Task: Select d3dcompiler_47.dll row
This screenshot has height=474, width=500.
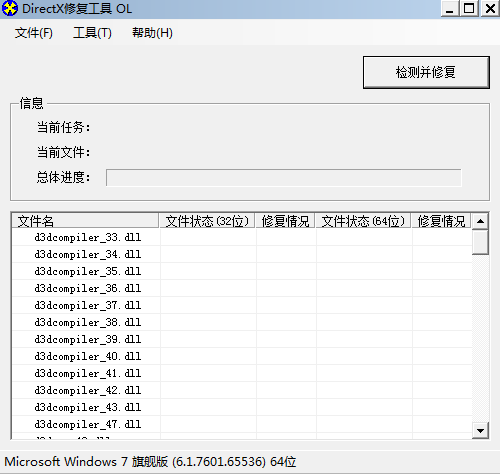Action: point(242,424)
